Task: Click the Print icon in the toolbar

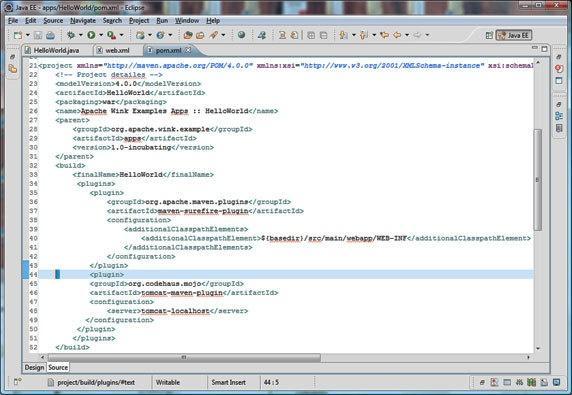Action: [x=50, y=35]
